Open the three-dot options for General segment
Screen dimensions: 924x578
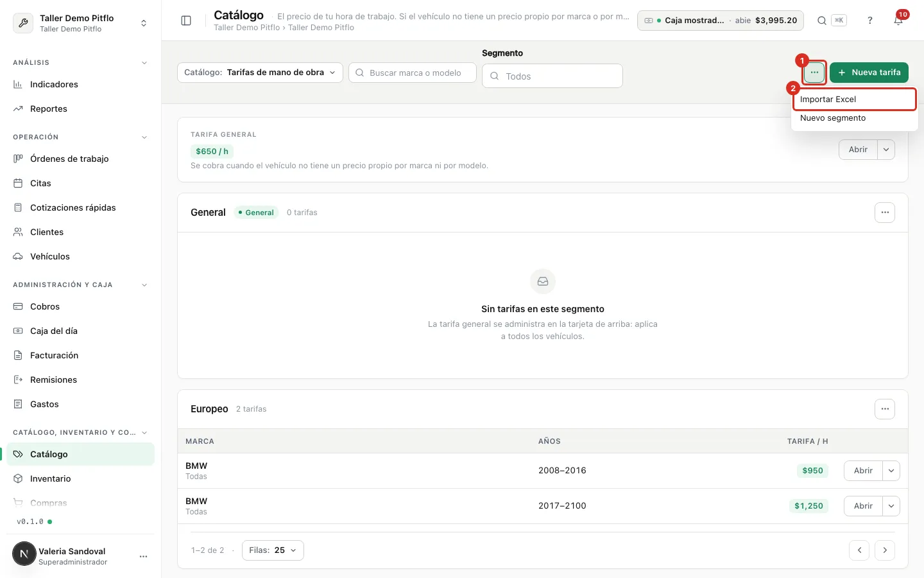(x=885, y=213)
